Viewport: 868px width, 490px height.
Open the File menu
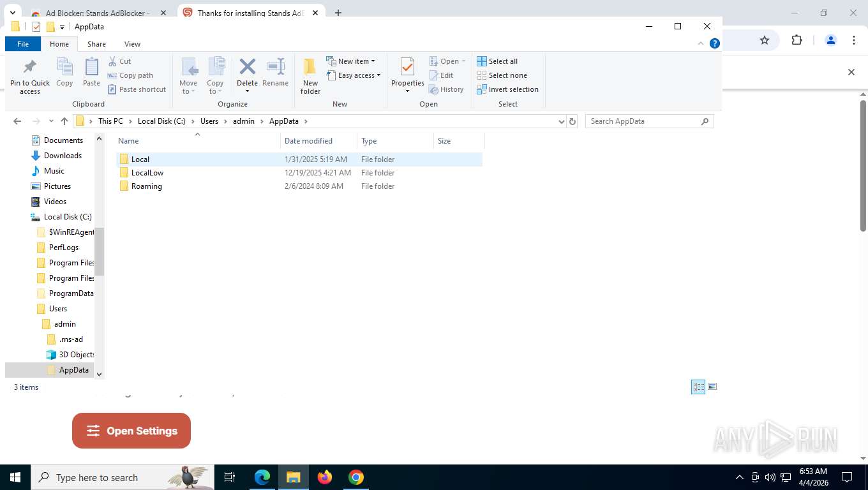click(x=23, y=44)
